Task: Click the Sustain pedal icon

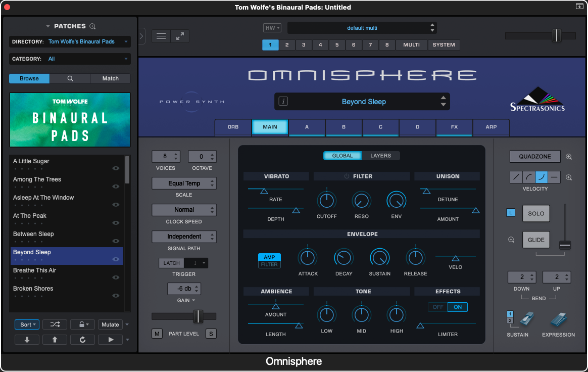Action: [527, 319]
